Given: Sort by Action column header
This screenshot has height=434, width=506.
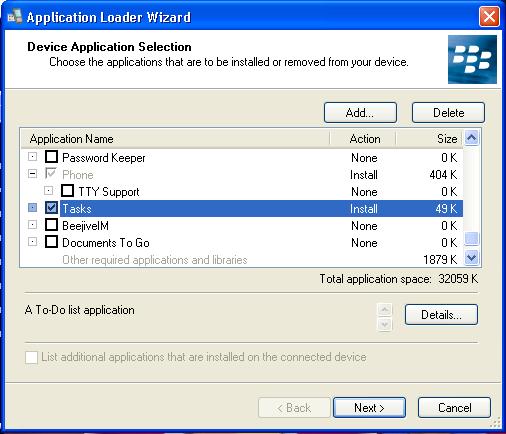Looking at the screenshot, I should tap(363, 139).
